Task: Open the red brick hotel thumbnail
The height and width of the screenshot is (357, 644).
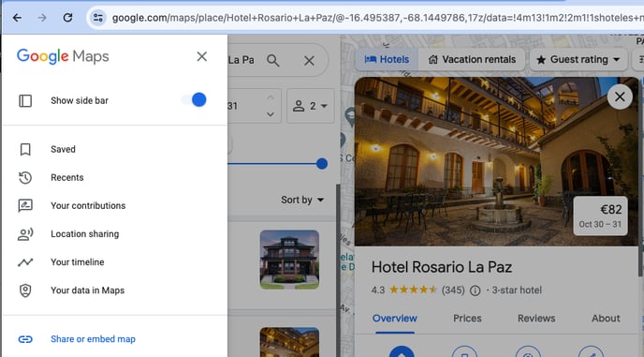Action: tap(289, 260)
